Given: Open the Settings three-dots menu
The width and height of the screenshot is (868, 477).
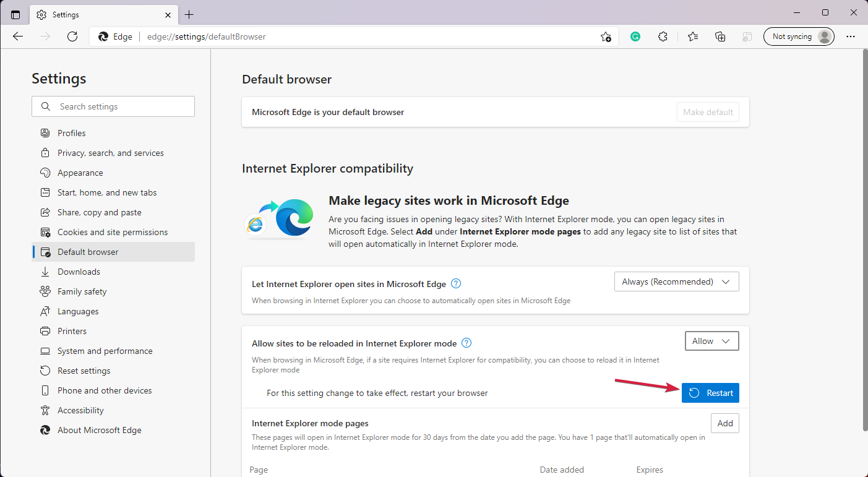Looking at the screenshot, I should (851, 37).
